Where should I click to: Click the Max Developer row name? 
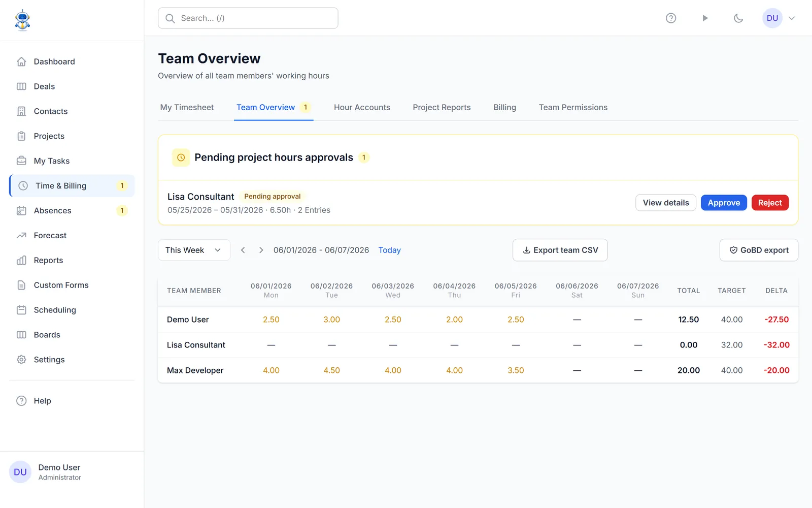(x=195, y=370)
